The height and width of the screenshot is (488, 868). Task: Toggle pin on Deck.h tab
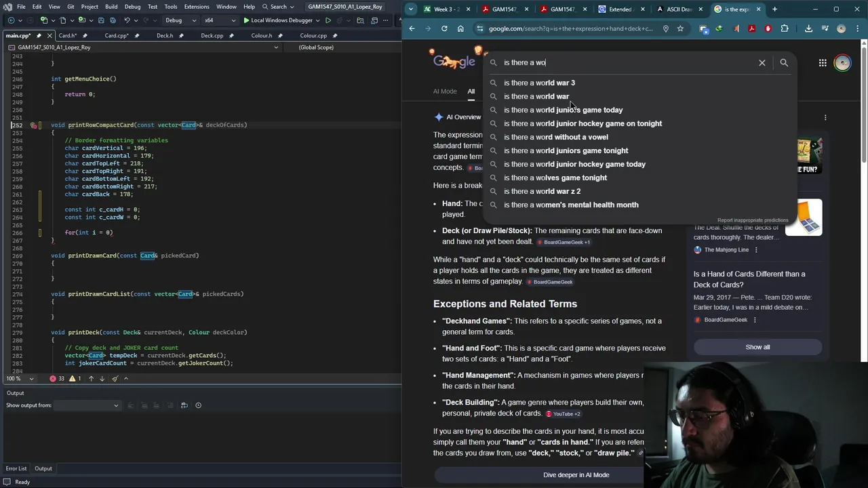point(180,35)
